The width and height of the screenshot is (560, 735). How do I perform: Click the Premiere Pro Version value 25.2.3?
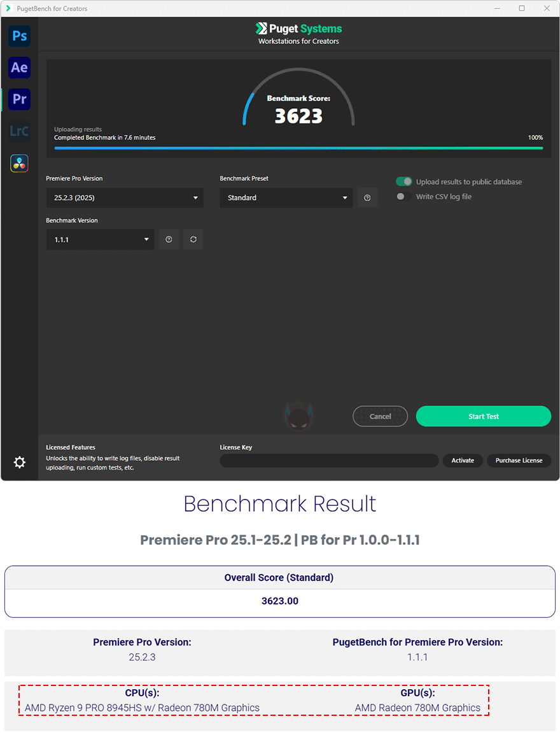tap(142, 657)
